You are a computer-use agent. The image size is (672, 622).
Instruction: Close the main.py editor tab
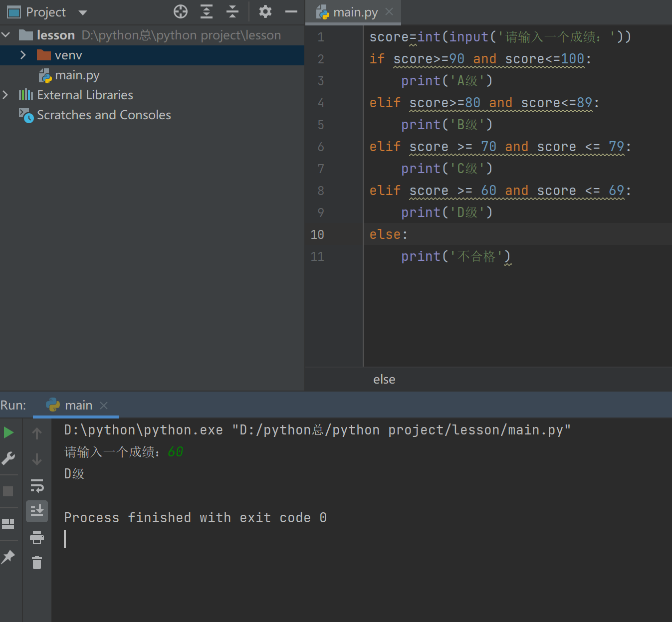(390, 11)
